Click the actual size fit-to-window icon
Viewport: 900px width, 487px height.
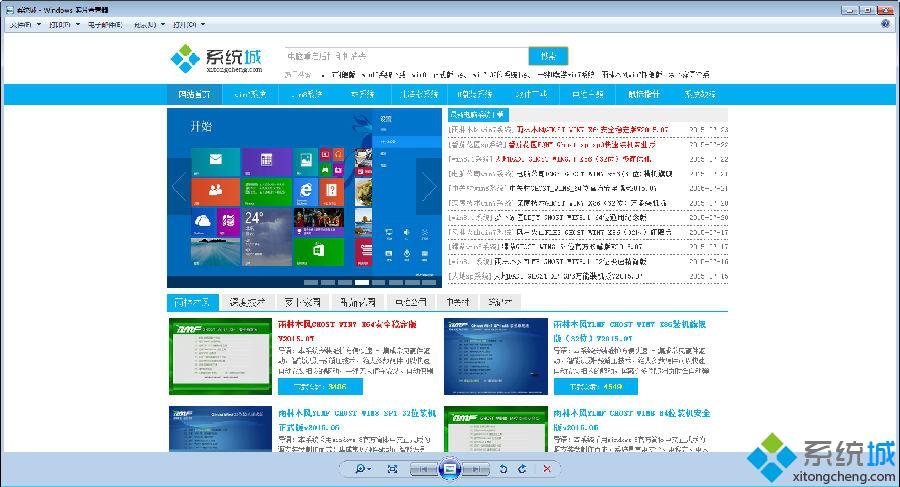(393, 469)
